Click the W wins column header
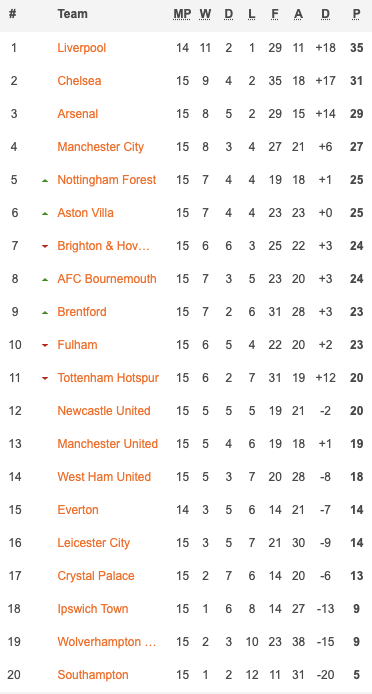Image resolution: width=372 pixels, height=694 pixels. pyautogui.click(x=205, y=14)
